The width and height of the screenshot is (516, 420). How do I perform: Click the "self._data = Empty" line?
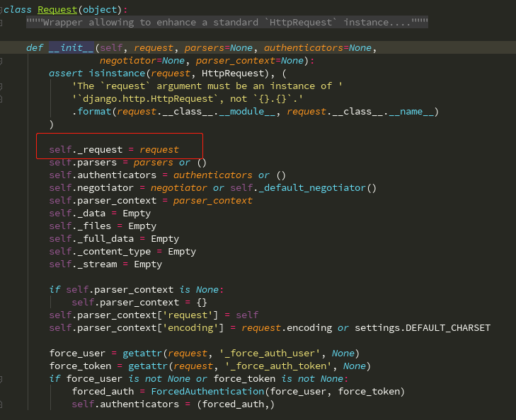click(100, 214)
